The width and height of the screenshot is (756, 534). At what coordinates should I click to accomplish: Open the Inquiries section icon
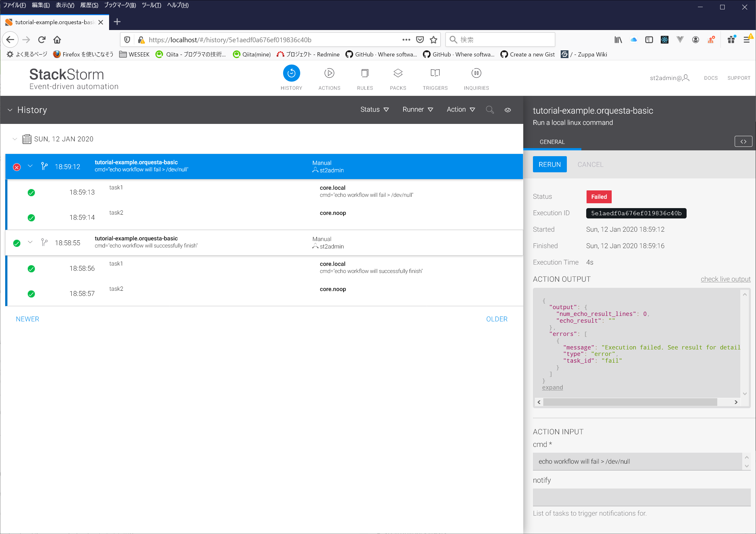pos(476,73)
